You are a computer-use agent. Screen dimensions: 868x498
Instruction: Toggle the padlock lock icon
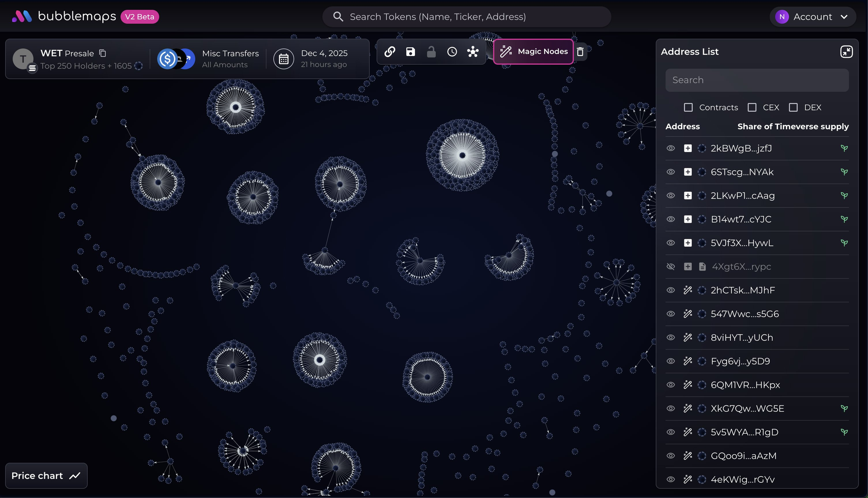coord(431,52)
